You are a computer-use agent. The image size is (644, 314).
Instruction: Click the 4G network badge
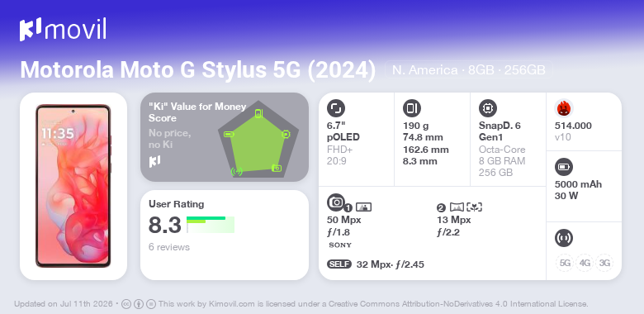[x=585, y=263]
